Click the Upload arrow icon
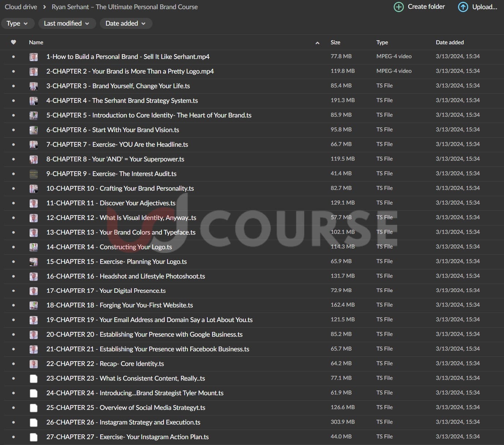 point(463,7)
